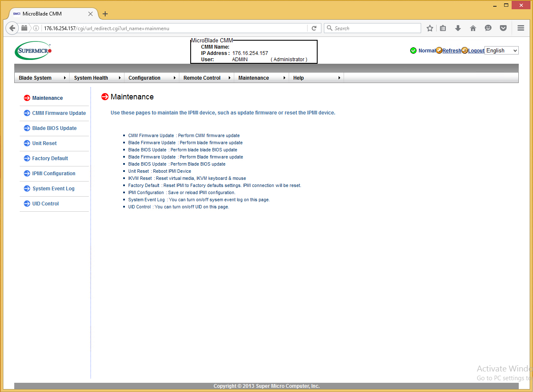
Task: Click the Copyright 2013 Super Micro footer text
Action: (x=266, y=386)
